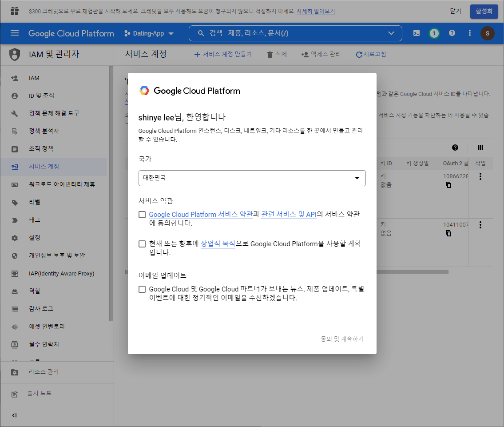
Task: Click the 작업 column header
Action: click(480, 164)
